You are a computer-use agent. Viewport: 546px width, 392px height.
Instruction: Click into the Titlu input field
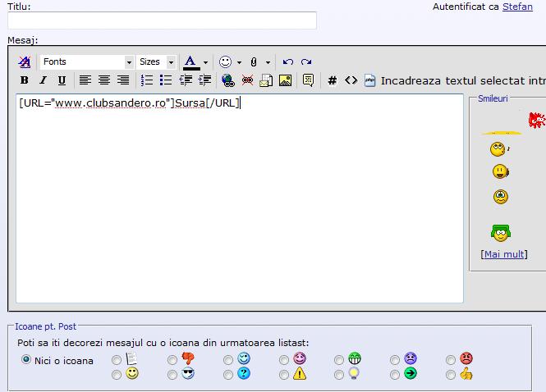(162, 21)
